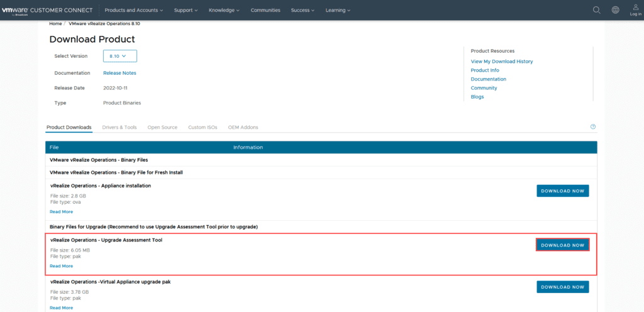Download Now for Appliance installation
Image resolution: width=644 pixels, height=312 pixels.
click(563, 191)
